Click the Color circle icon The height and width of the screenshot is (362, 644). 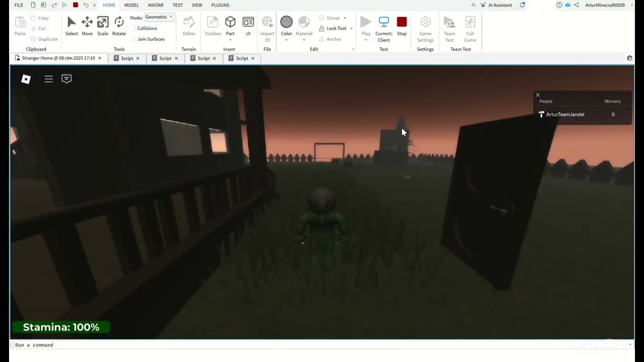coord(286,22)
